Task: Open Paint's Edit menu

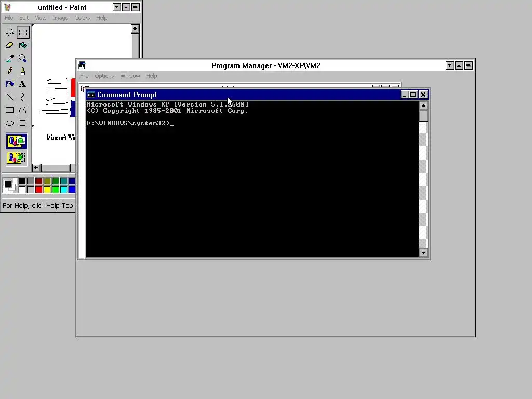Action: [24, 18]
